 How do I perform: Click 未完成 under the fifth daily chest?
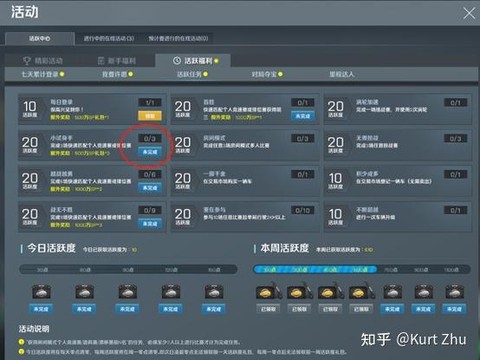click(x=214, y=309)
